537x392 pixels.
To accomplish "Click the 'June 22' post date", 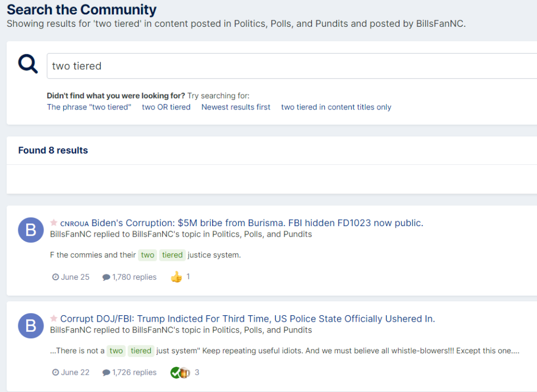I will 75,373.
